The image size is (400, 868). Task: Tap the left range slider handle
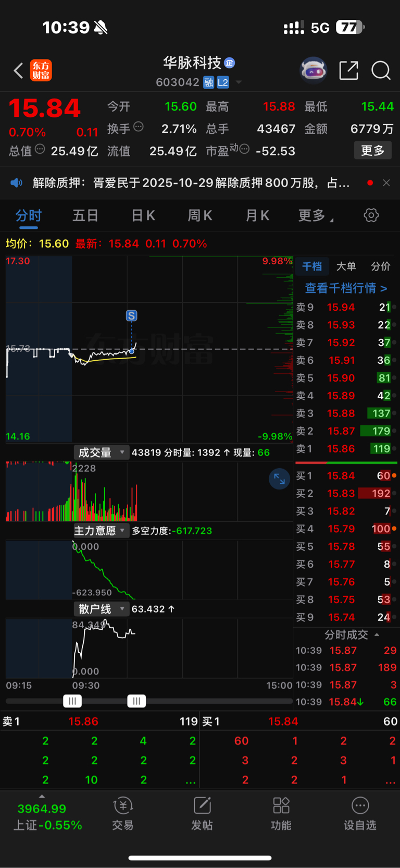click(72, 701)
